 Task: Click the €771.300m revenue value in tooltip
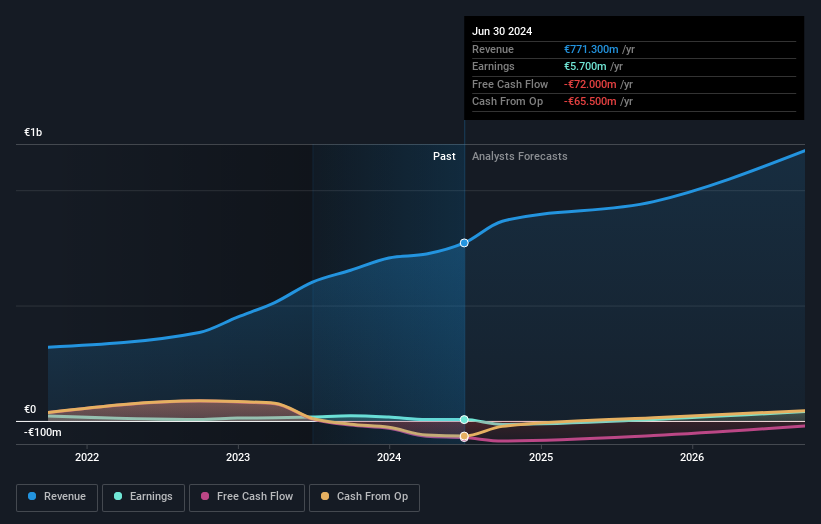click(591, 49)
